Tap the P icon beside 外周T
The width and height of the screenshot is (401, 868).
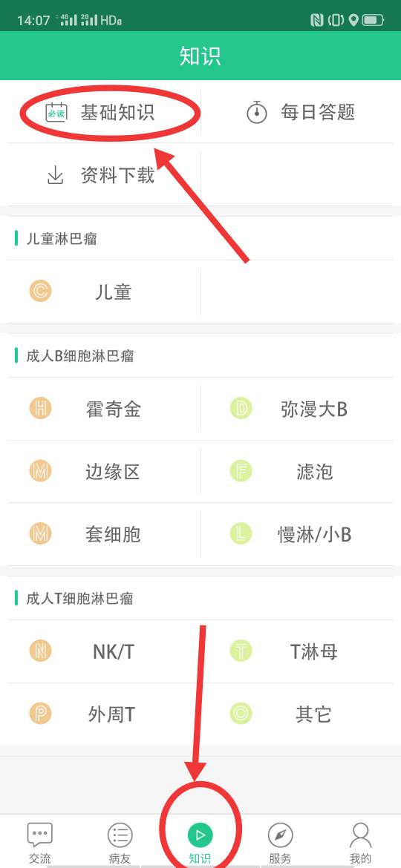coord(40,714)
